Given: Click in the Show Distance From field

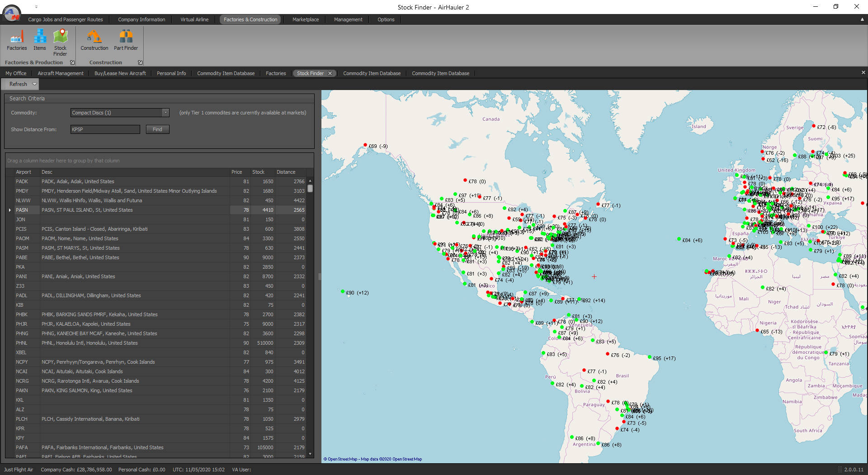Looking at the screenshot, I should pyautogui.click(x=105, y=129).
